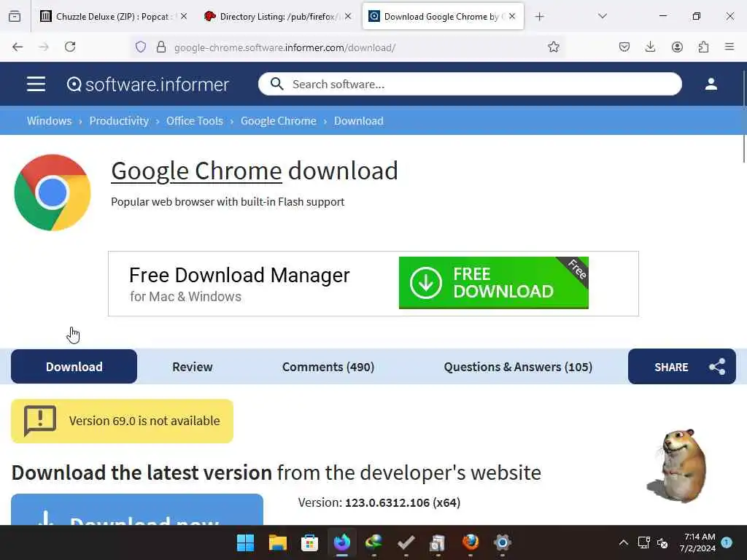Open the Windows Start menu
The image size is (747, 560).
[x=245, y=542]
